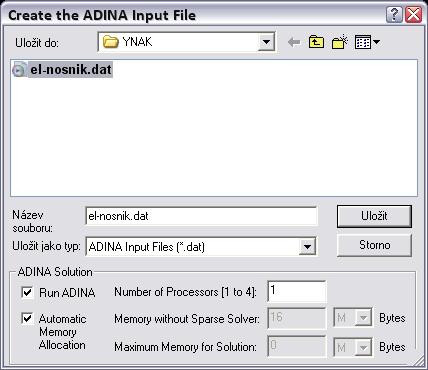Toggle the Run ADINA checkbox

(27, 292)
